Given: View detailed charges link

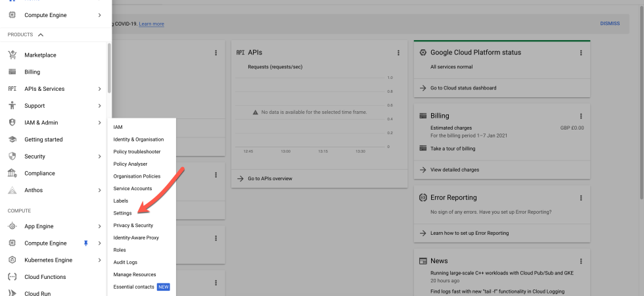Looking at the screenshot, I should (x=455, y=170).
